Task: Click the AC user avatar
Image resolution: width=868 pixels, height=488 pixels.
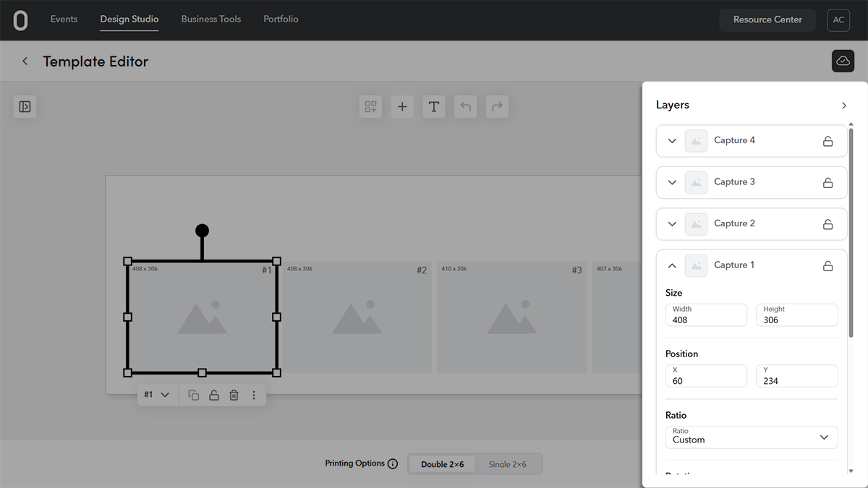Action: point(838,20)
